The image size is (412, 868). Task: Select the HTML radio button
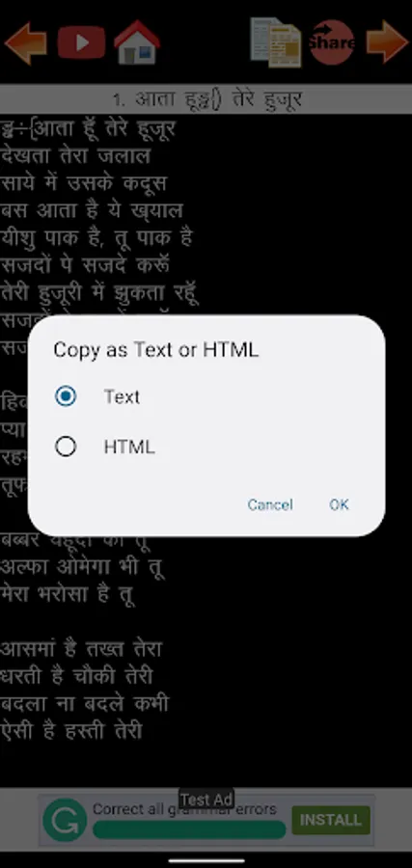pos(66,447)
